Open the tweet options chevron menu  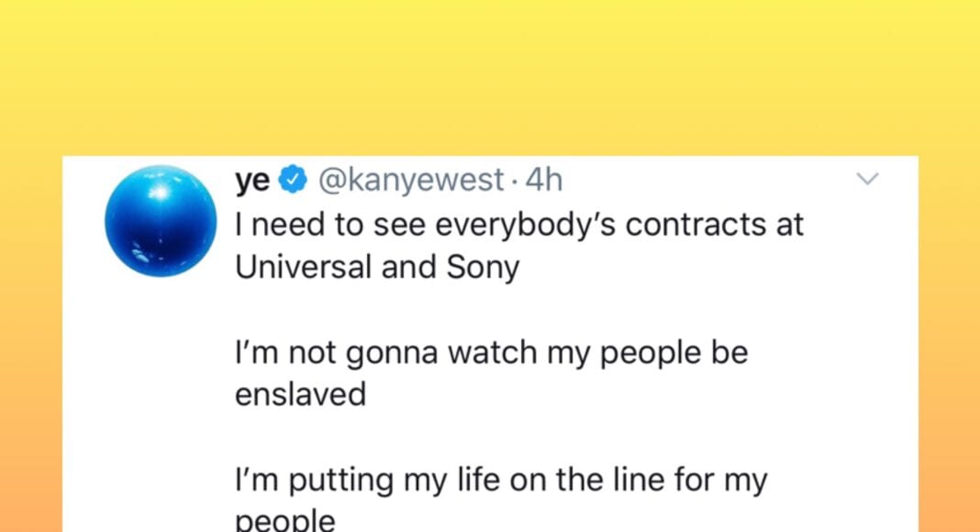tap(867, 180)
